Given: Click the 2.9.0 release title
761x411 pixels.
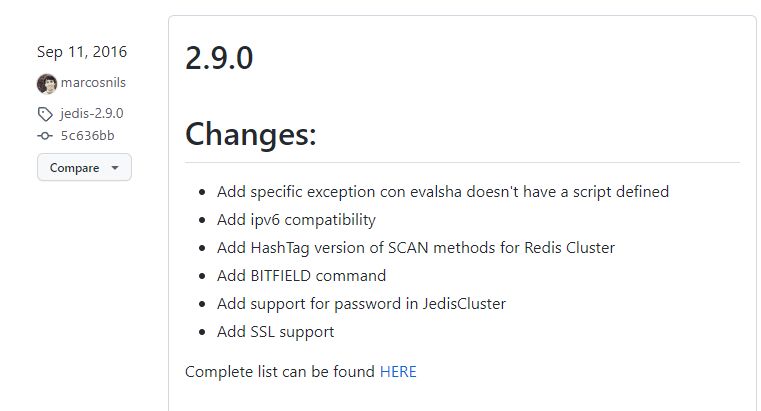Looking at the screenshot, I should pos(219,58).
